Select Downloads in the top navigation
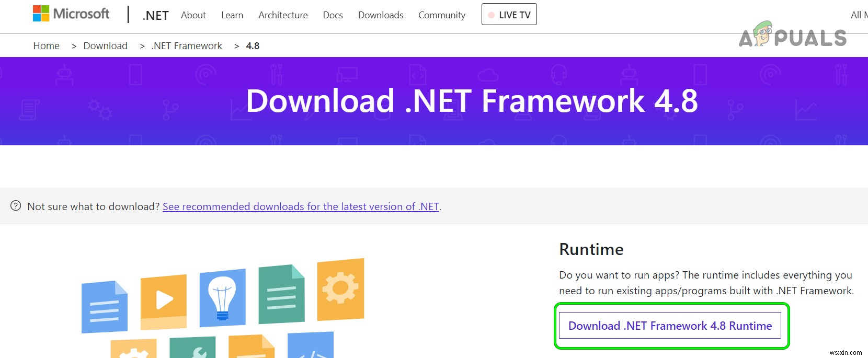Image resolution: width=868 pixels, height=358 pixels. [x=381, y=15]
